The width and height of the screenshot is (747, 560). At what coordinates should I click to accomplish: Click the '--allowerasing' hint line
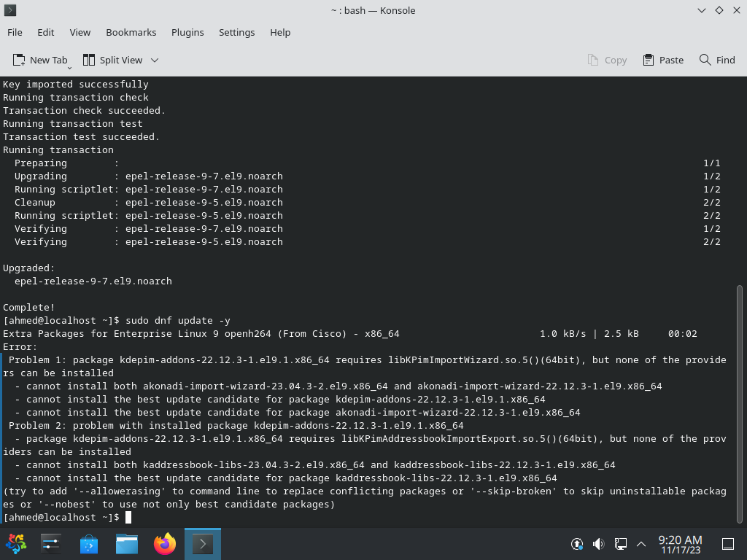pos(365,497)
